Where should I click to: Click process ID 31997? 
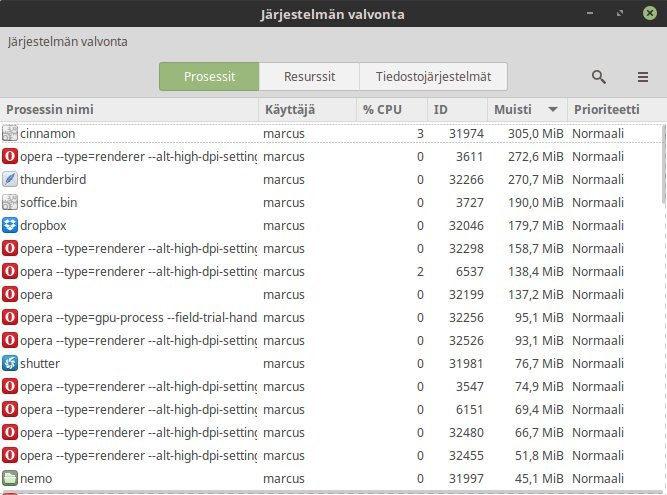coord(466,478)
